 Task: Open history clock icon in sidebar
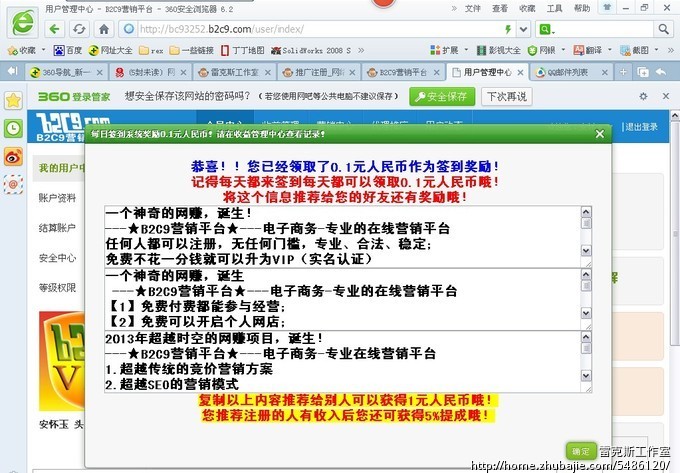pyautogui.click(x=13, y=129)
